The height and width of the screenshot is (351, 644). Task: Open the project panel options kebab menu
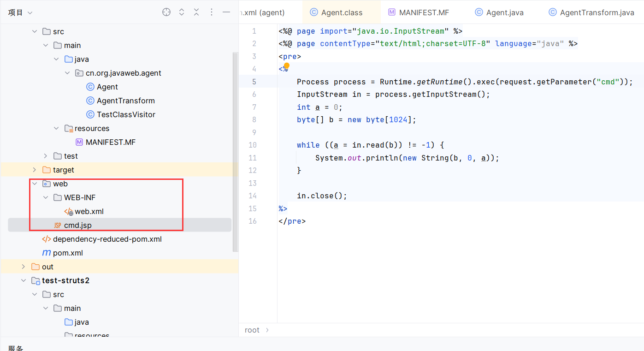tap(212, 12)
